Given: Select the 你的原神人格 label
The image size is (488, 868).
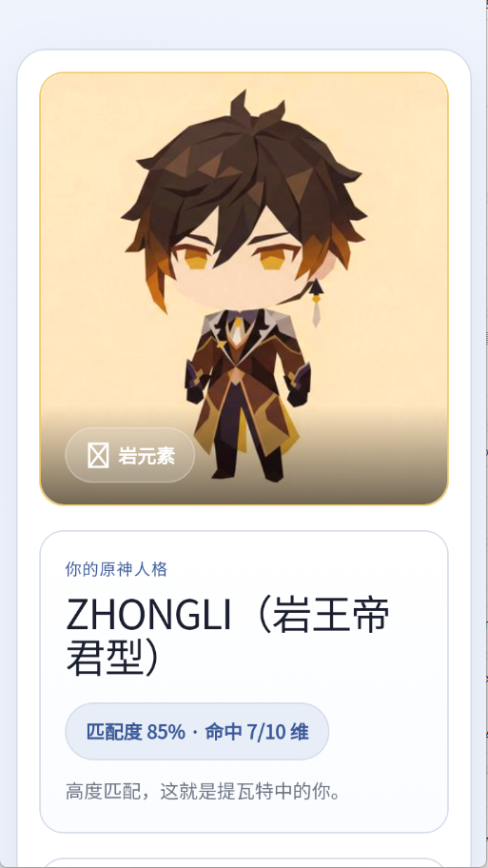Looking at the screenshot, I should tap(116, 569).
